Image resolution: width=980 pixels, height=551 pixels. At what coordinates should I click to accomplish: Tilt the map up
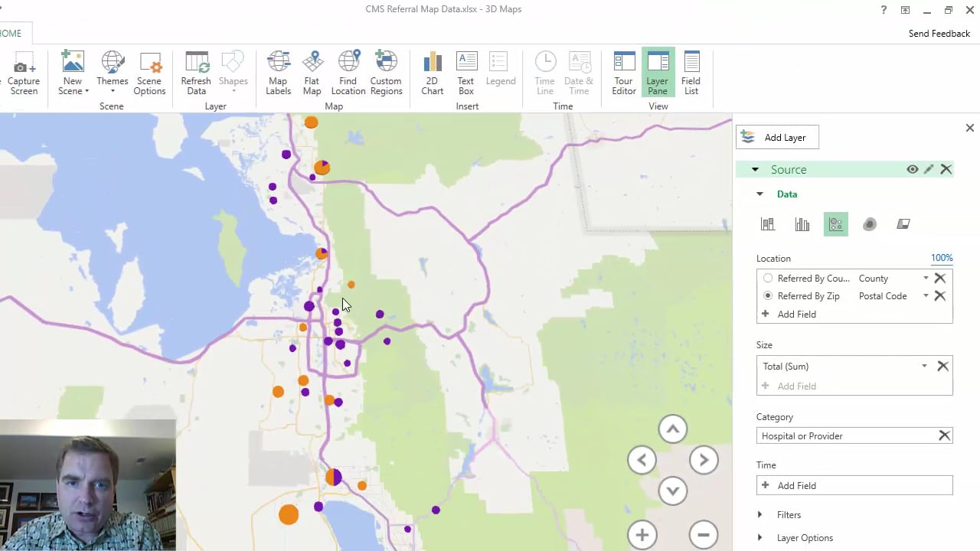coord(672,429)
